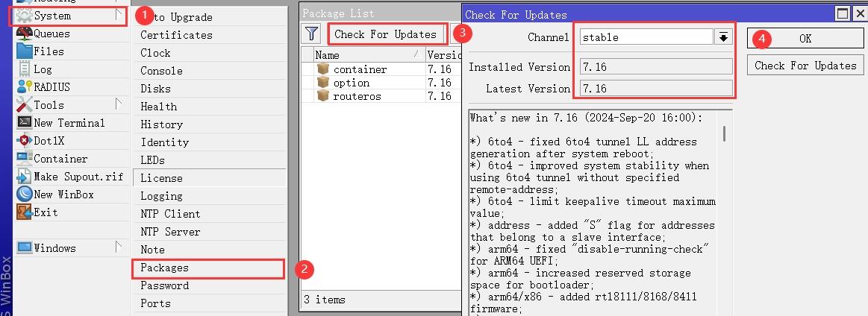Select Packages in the System submenu
This screenshot has height=316, width=868.
(x=208, y=268)
